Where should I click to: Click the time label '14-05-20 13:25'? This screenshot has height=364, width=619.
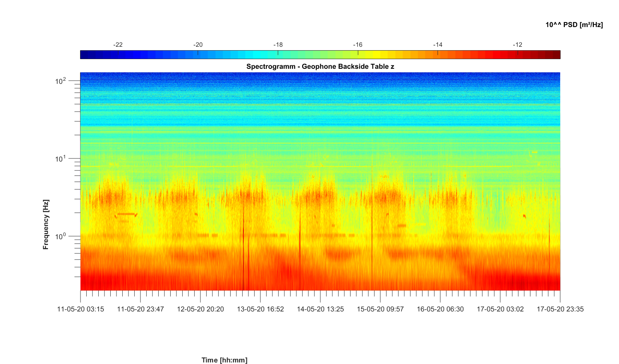click(x=320, y=309)
